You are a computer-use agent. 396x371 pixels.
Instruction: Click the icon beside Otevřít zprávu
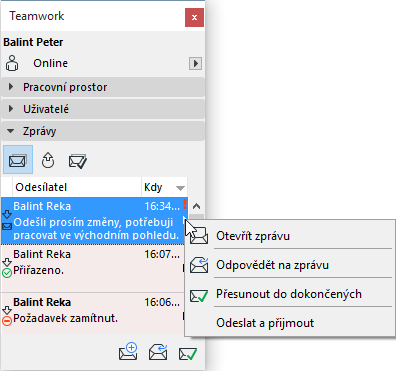[x=199, y=235]
